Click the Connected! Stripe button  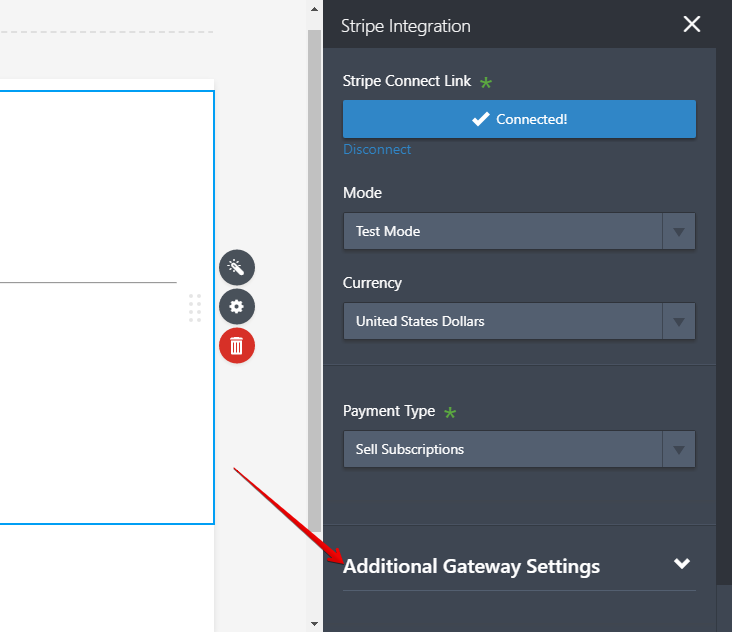(x=519, y=119)
